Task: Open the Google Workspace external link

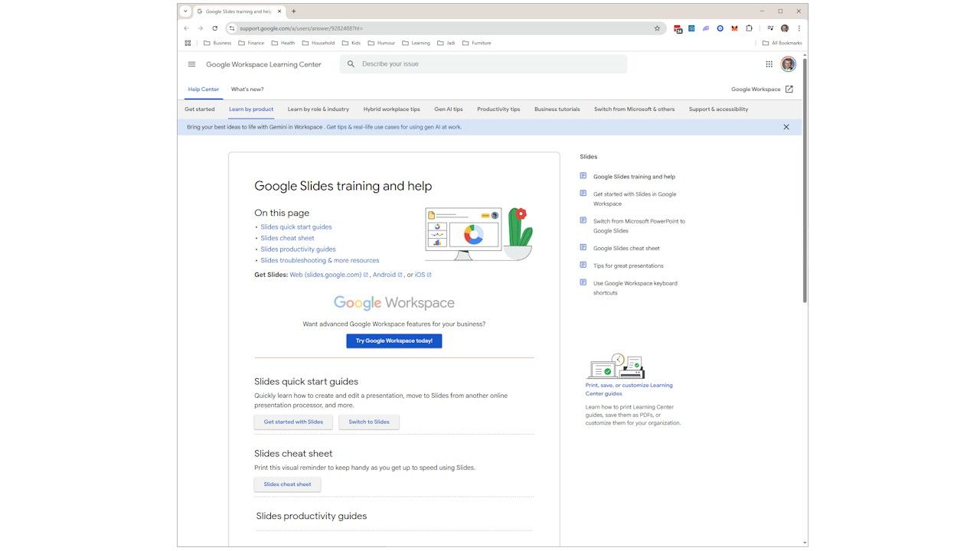Action: pos(762,90)
